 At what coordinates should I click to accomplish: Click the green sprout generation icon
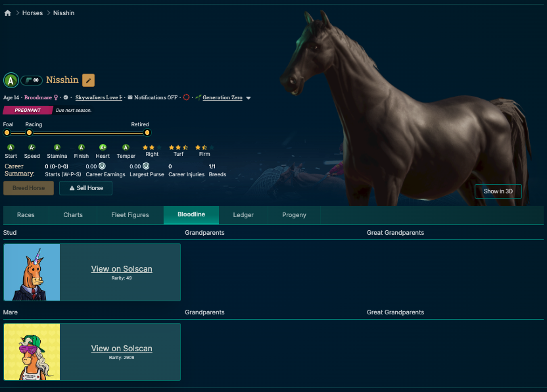[x=199, y=97]
